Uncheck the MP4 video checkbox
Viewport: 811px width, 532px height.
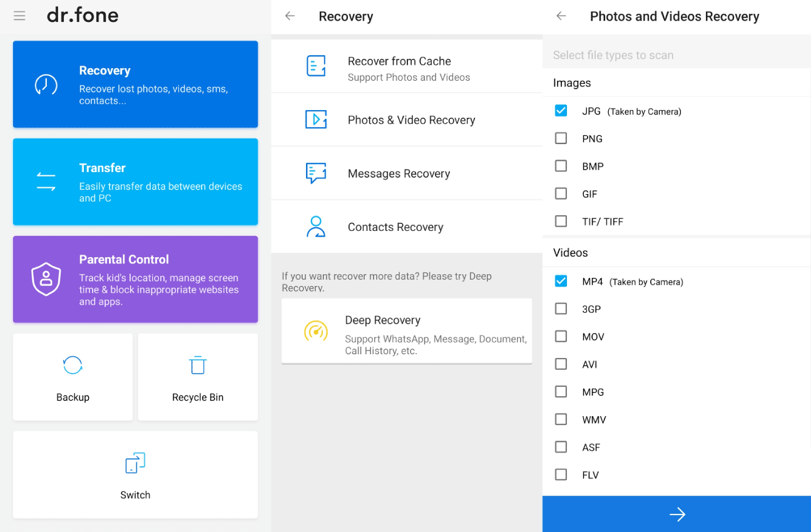point(561,281)
